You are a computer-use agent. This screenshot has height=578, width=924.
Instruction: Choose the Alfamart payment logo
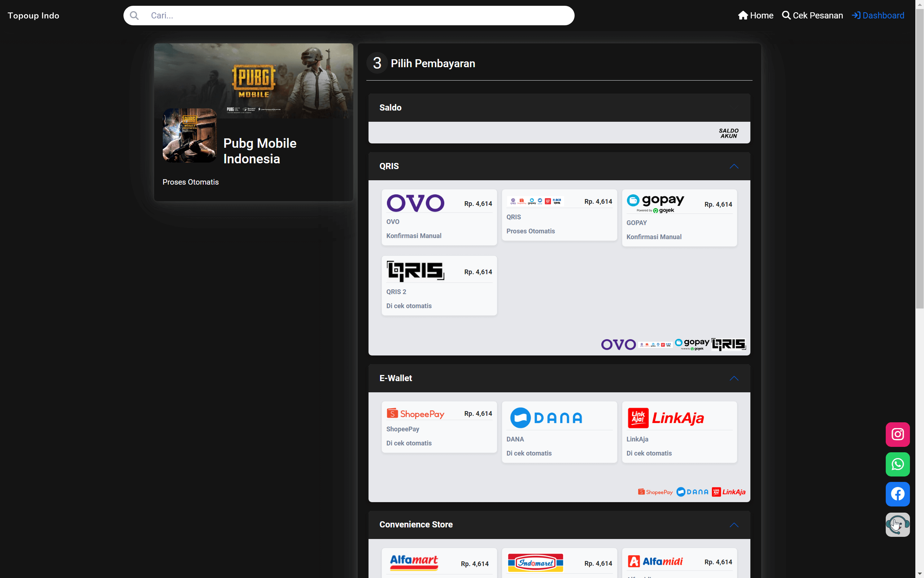coord(414,563)
